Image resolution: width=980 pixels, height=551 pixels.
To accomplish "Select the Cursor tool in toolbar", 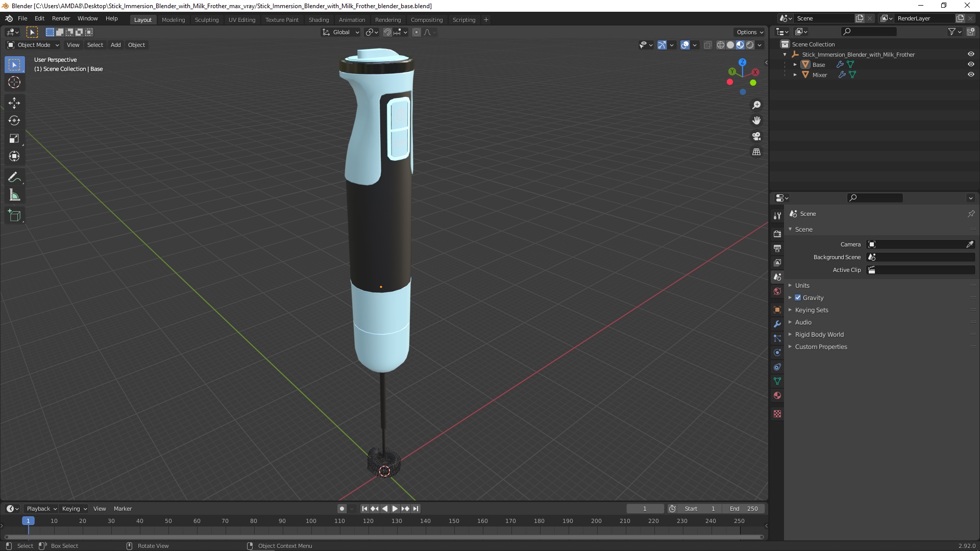I will tap(14, 82).
